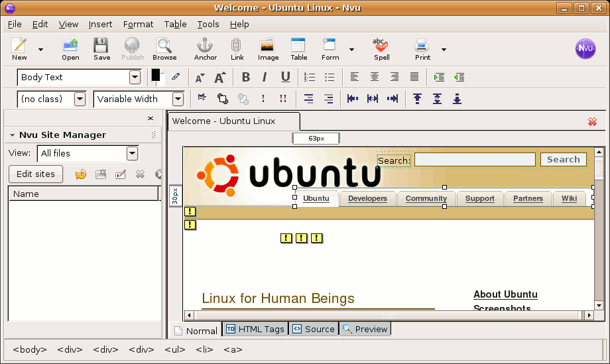Open the text color swatch
The width and height of the screenshot is (610, 364).
156,76
